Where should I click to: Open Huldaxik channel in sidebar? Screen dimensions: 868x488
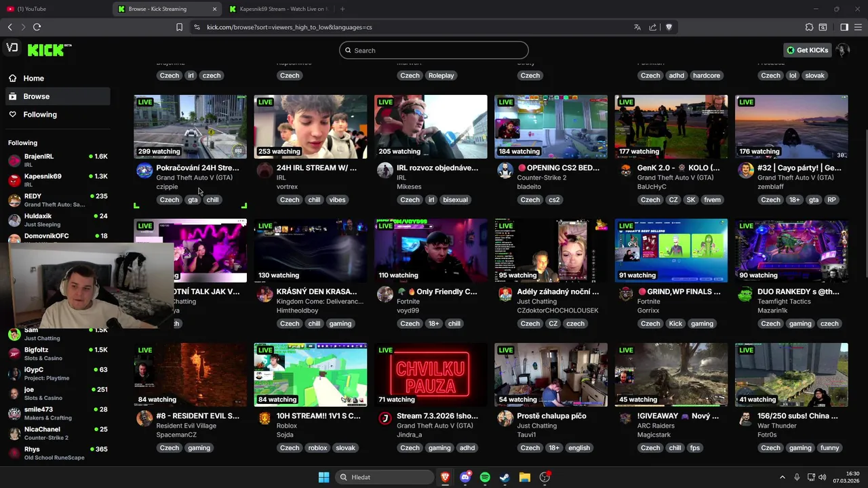coord(58,220)
